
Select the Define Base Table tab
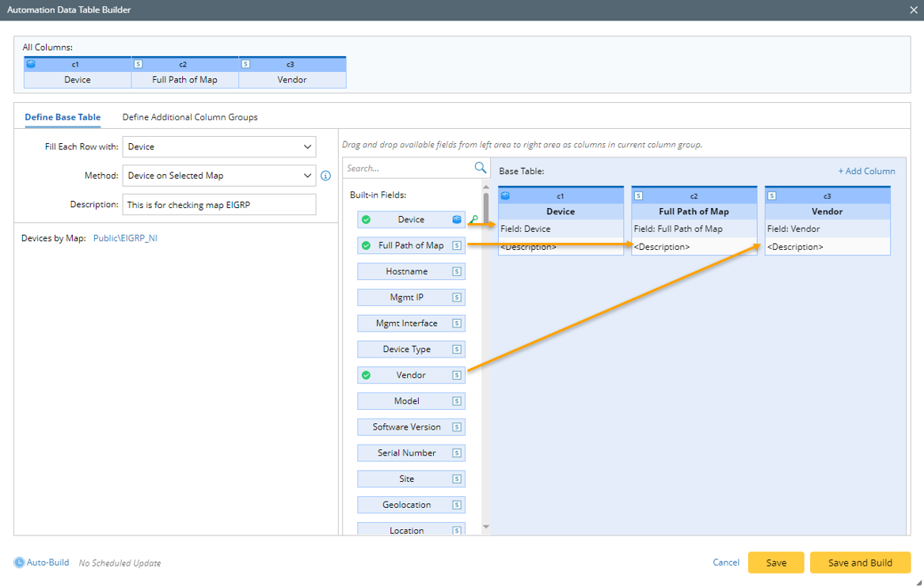tap(63, 117)
